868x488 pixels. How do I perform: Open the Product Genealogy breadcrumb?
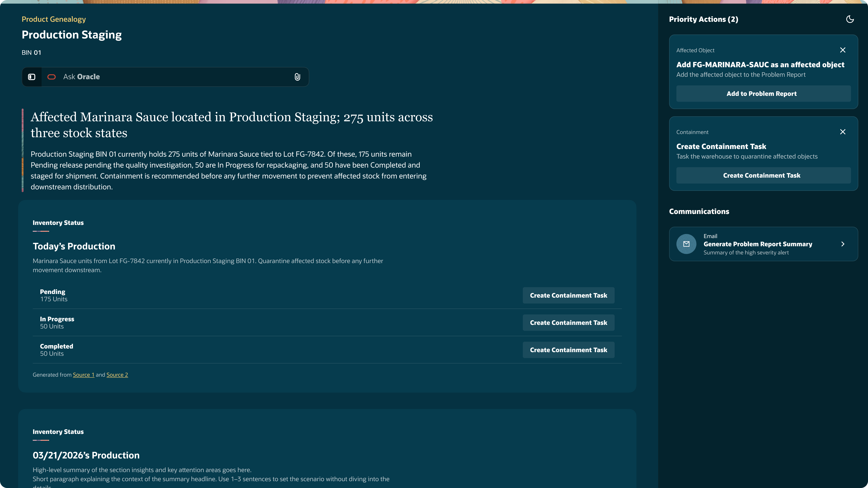pos(54,19)
